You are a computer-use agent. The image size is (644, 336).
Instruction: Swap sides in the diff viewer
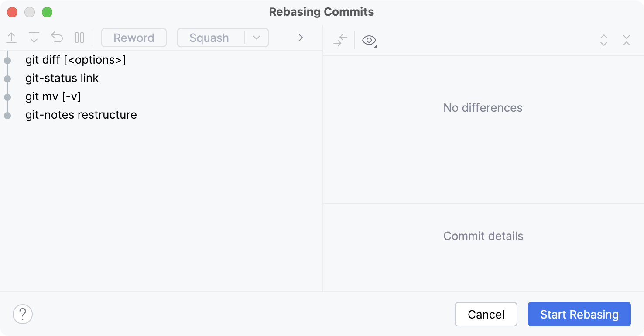pos(340,40)
